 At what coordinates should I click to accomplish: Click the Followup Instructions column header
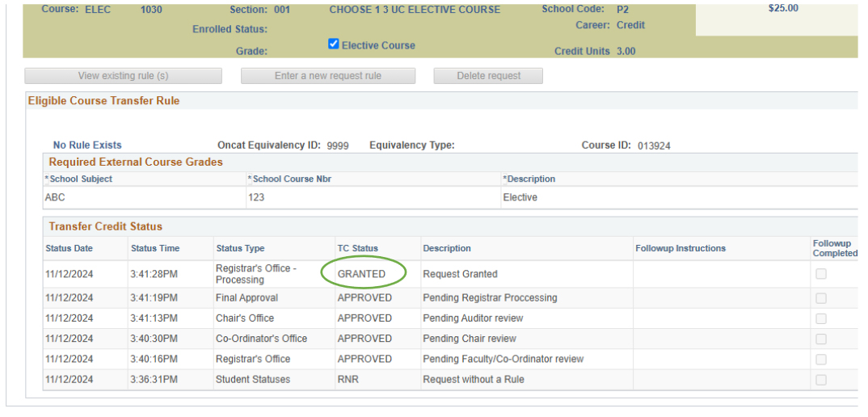(680, 248)
